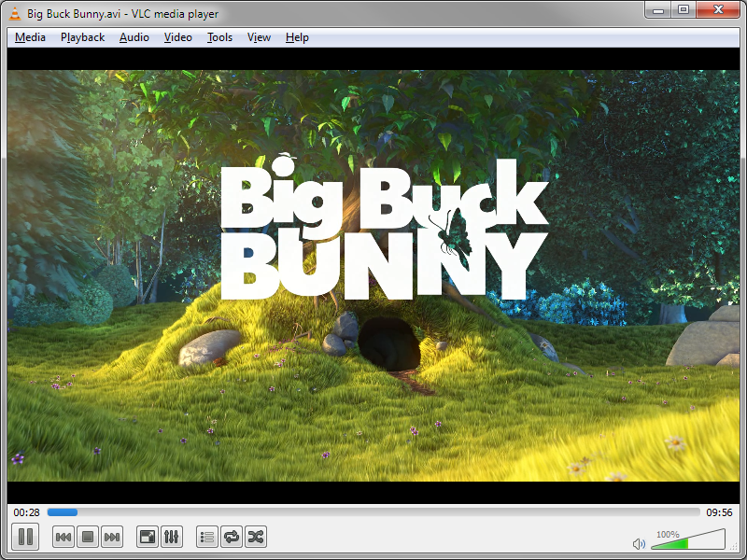The height and width of the screenshot is (560, 747).
Task: Open the Tools menu
Action: (219, 37)
